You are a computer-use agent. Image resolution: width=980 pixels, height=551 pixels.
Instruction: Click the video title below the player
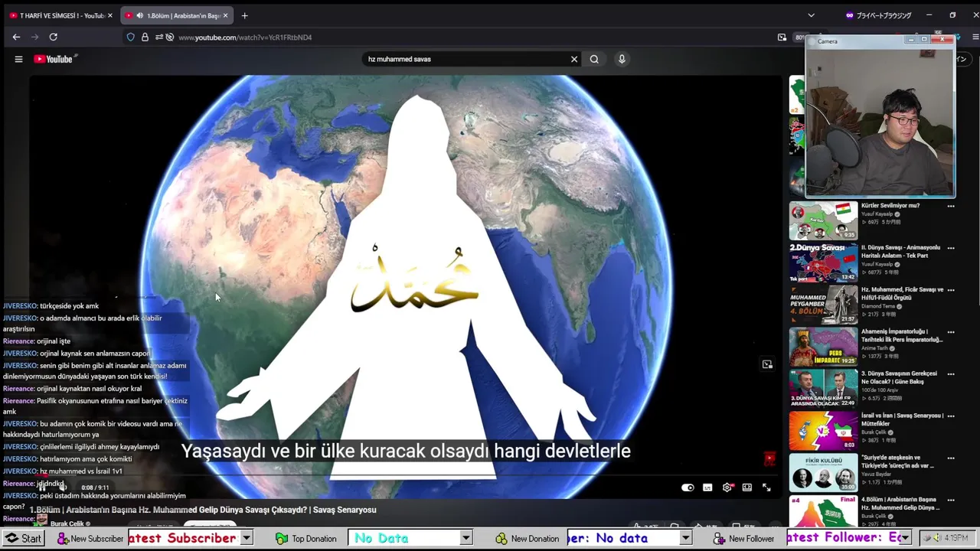pos(203,510)
